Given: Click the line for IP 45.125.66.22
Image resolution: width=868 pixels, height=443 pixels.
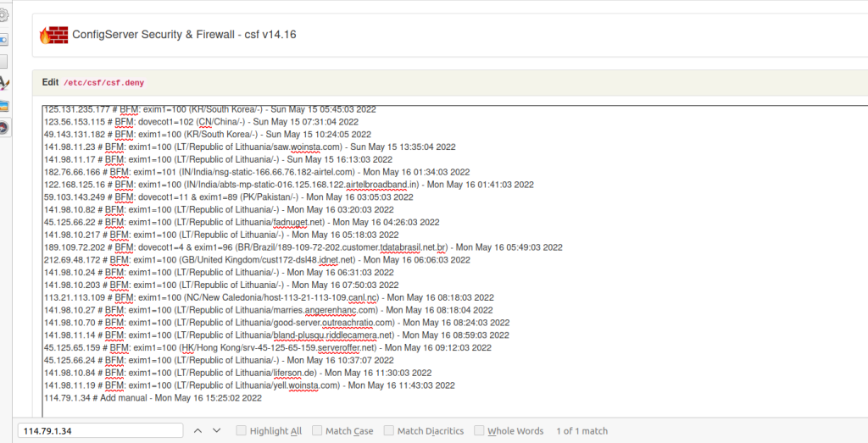Looking at the screenshot, I should tap(242, 222).
